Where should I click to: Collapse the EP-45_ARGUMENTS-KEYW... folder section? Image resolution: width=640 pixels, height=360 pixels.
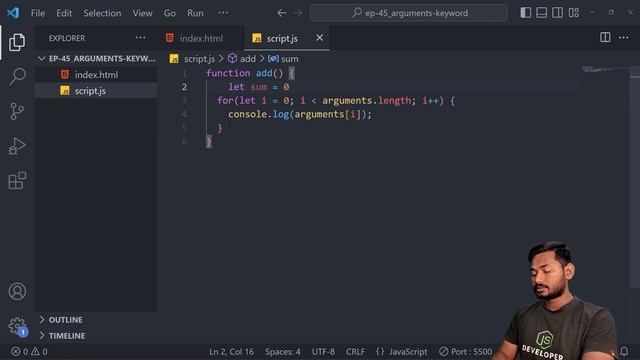97,59
